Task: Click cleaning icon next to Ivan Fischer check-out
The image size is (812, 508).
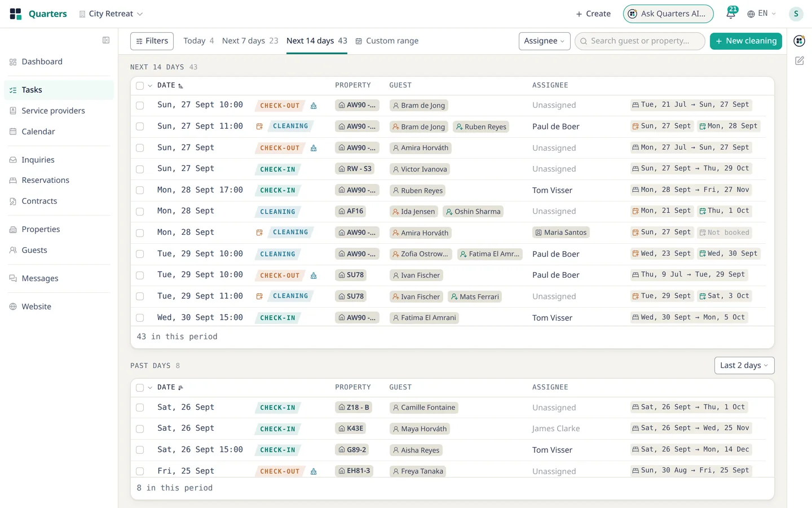Action: tap(314, 275)
